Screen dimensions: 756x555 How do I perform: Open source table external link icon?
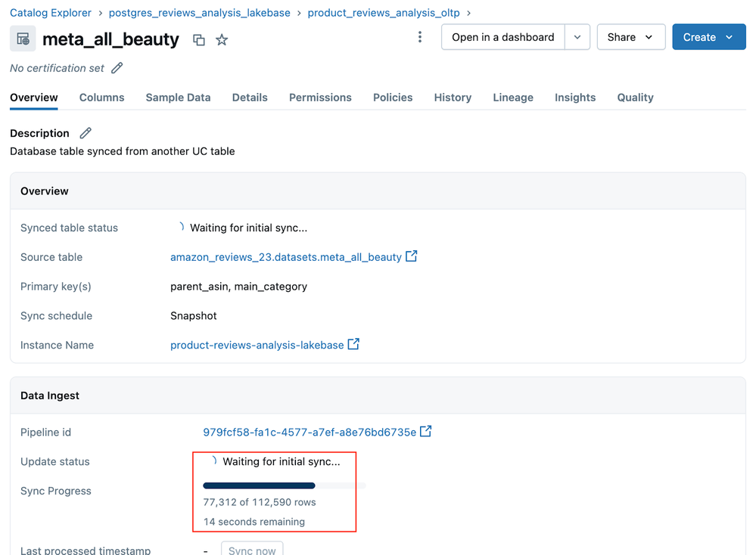click(412, 256)
